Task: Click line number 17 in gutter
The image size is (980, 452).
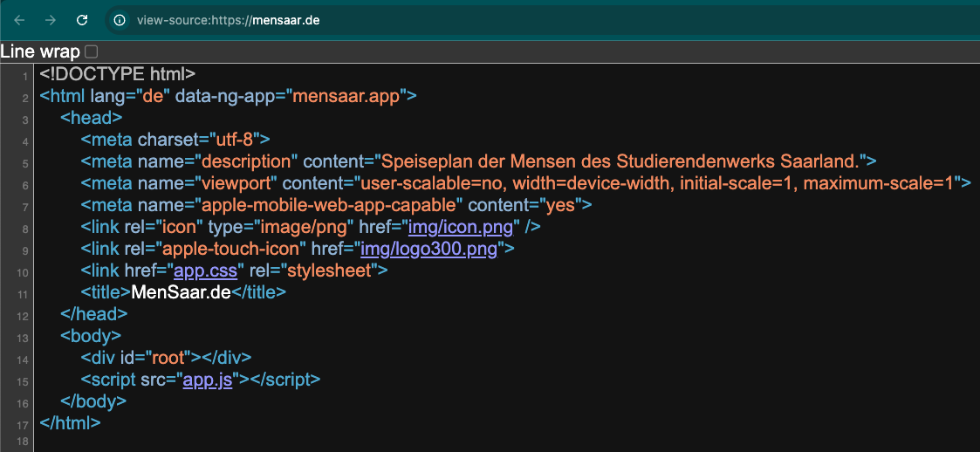Action: click(23, 424)
